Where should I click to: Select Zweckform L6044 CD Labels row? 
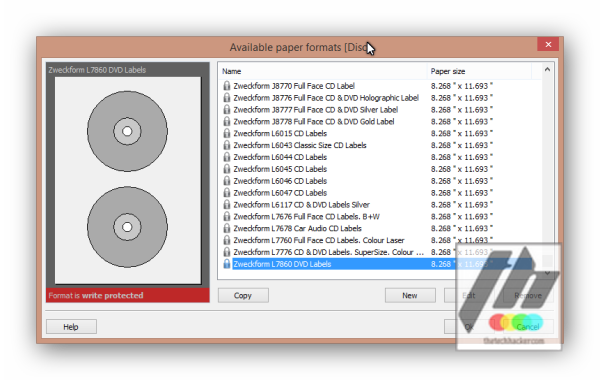(x=280, y=157)
